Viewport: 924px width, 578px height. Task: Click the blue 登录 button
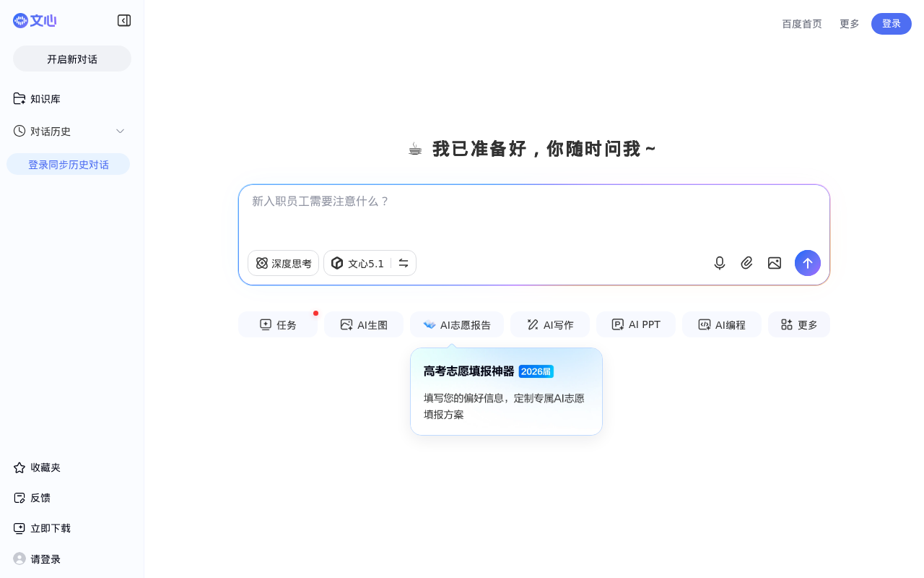[892, 24]
